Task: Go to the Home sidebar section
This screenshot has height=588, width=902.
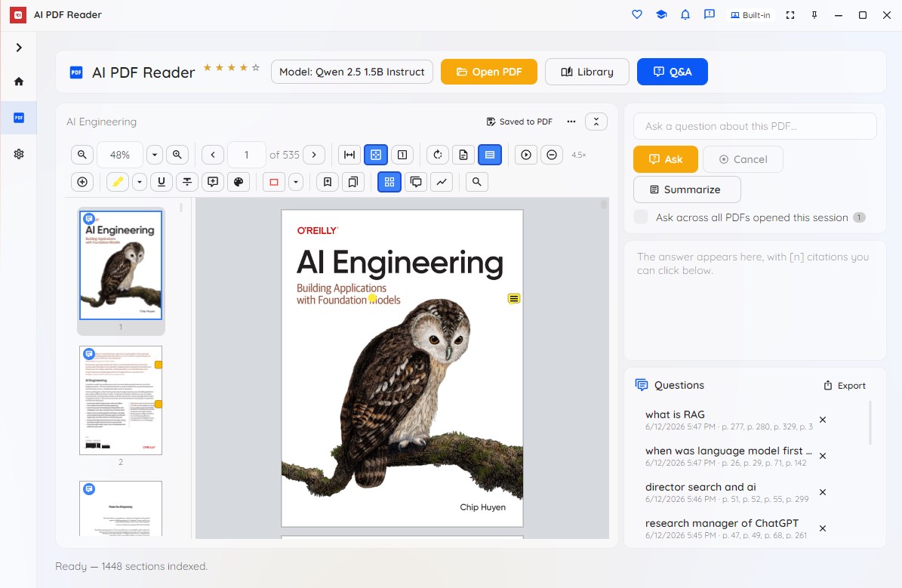Action: [x=18, y=81]
